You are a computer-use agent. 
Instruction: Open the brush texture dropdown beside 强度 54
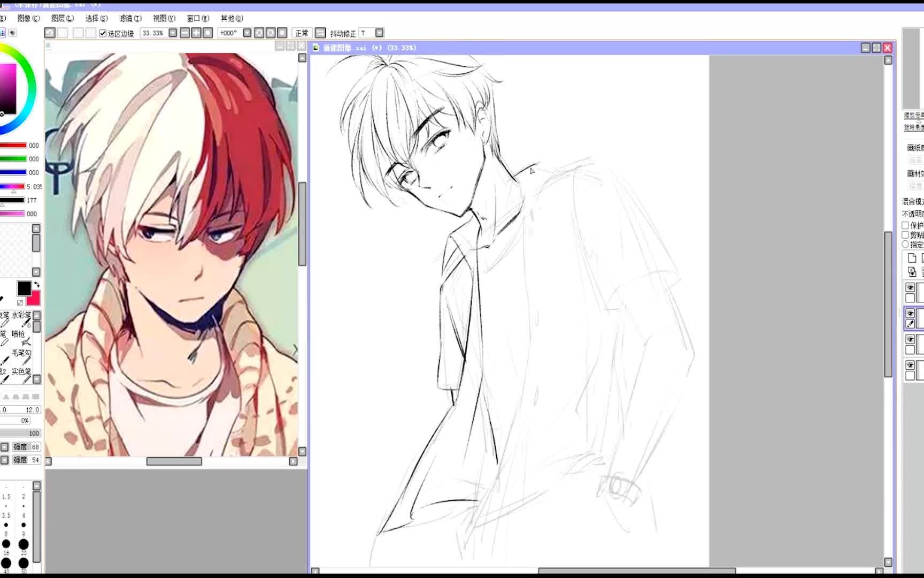(x=4, y=460)
